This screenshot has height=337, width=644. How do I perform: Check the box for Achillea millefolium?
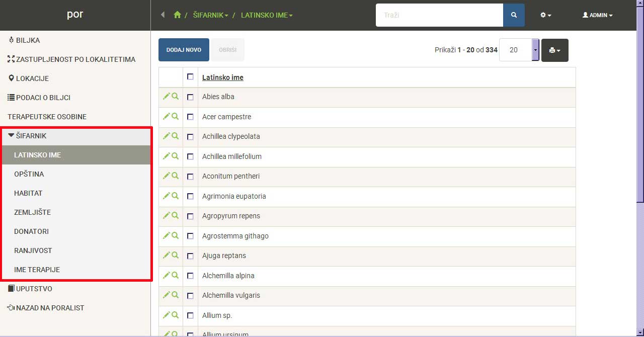pos(190,156)
